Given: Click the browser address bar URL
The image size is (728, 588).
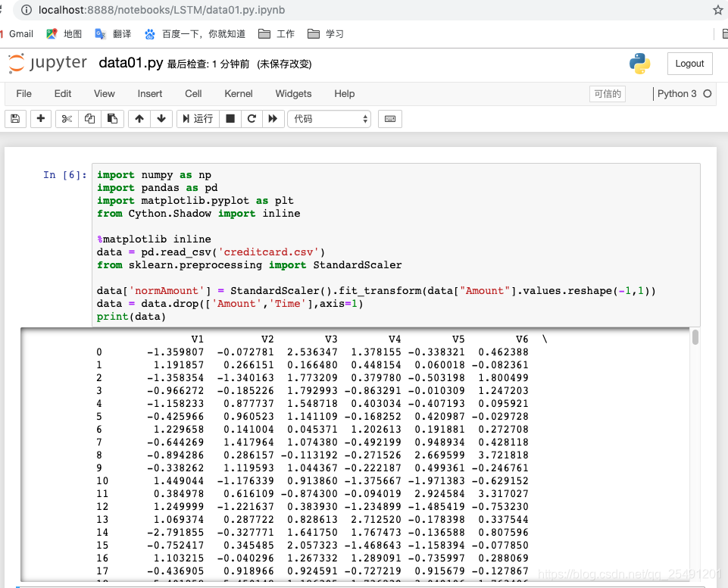Looking at the screenshot, I should (x=161, y=10).
